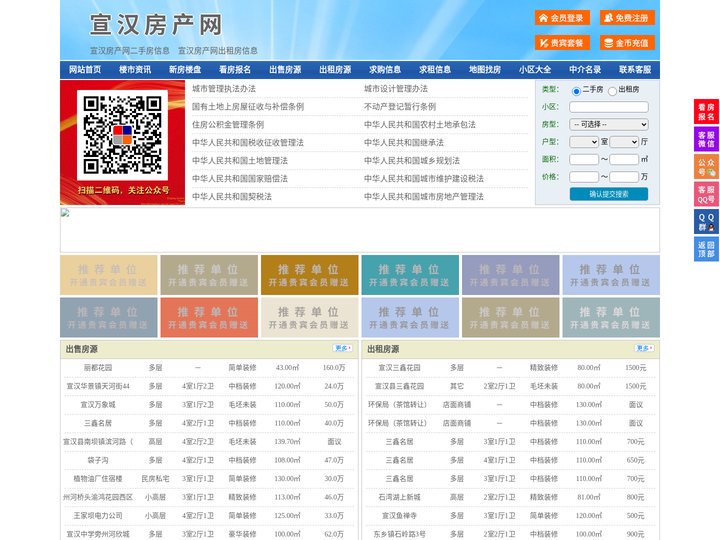Submit search with 确认提交搜索 button
The image size is (720, 540).
[609, 194]
